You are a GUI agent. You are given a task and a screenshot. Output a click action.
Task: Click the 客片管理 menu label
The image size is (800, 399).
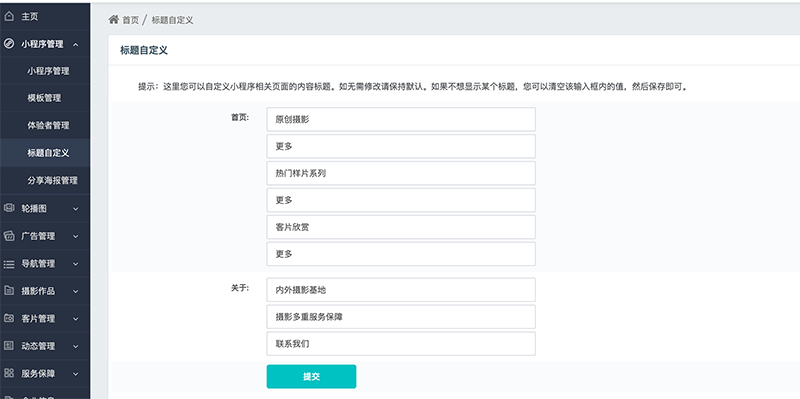coord(38,319)
